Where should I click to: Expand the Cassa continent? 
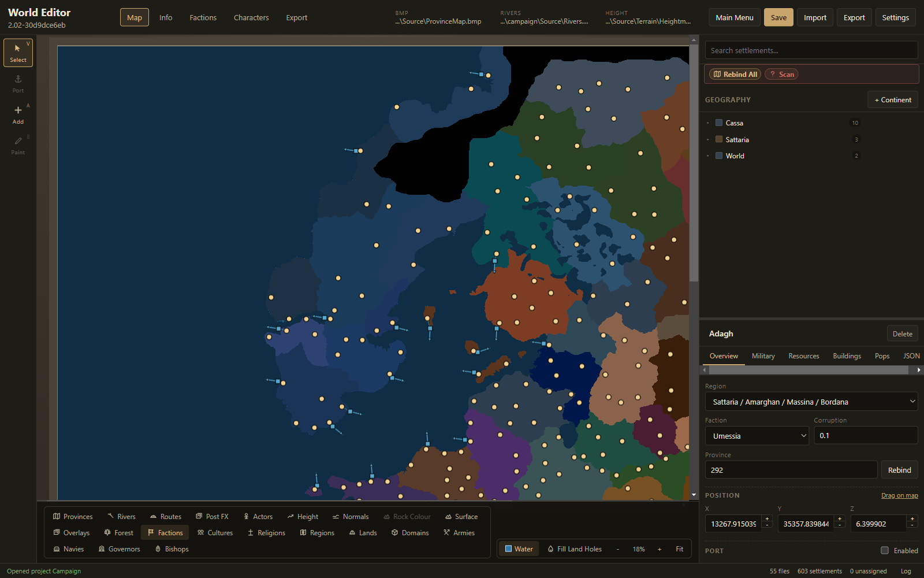[x=708, y=123]
